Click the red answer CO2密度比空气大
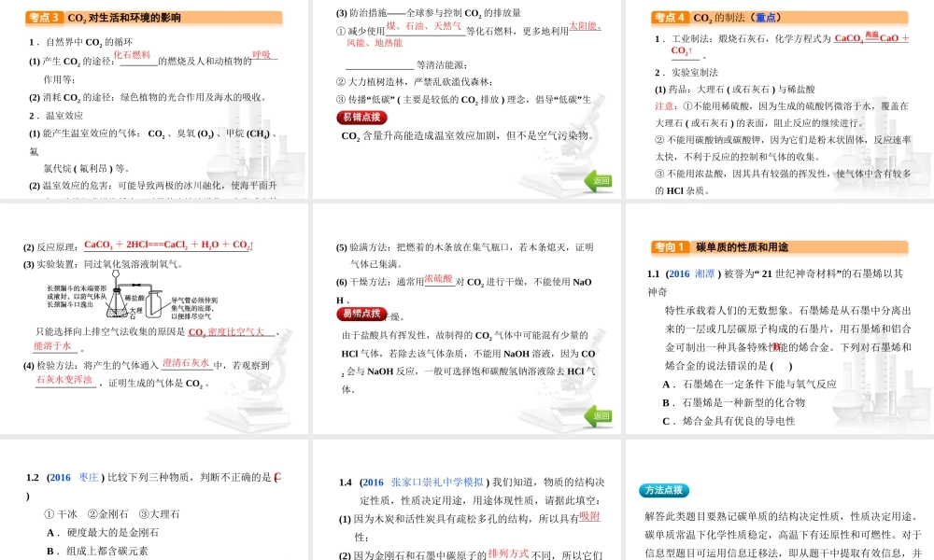The image size is (934, 560). pos(226,331)
